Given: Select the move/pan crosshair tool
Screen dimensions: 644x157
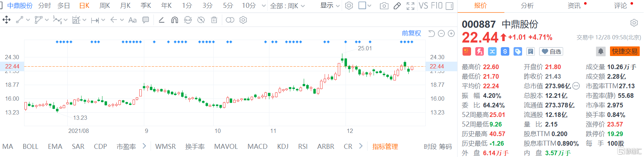Looking at the screenshot, I should (6, 20).
